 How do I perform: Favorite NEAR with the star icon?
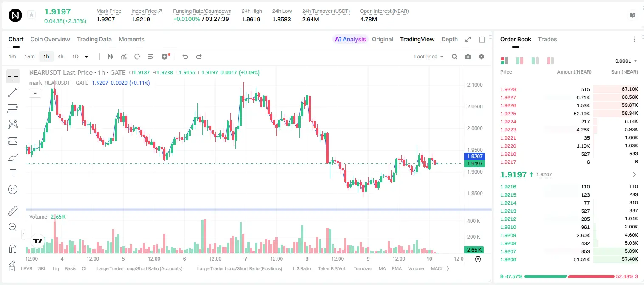31,15
